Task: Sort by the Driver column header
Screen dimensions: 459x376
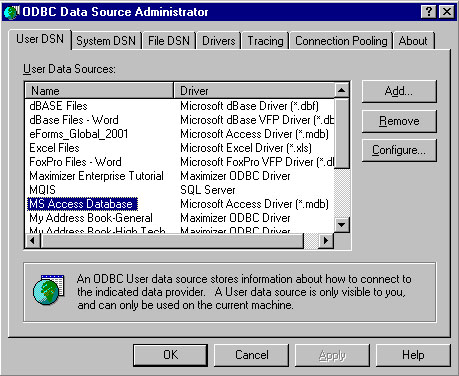Action: pos(254,91)
